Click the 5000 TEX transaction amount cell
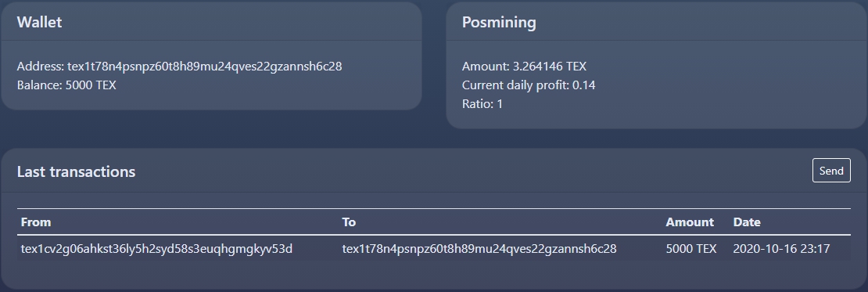 click(690, 249)
